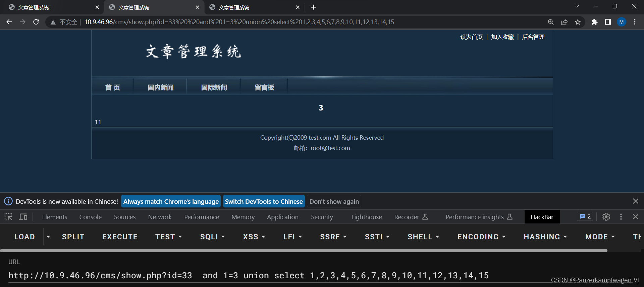Switch to the Performance insights panel
644x287 pixels.
[479, 217]
